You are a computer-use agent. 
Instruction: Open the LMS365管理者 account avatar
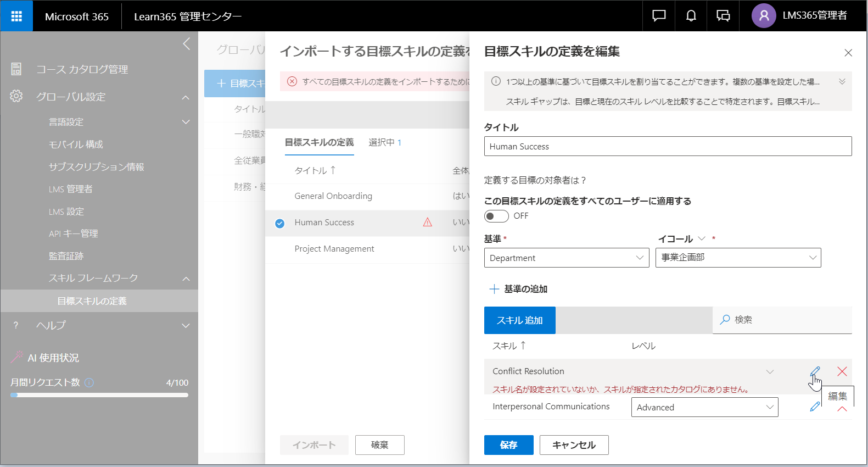click(x=764, y=16)
